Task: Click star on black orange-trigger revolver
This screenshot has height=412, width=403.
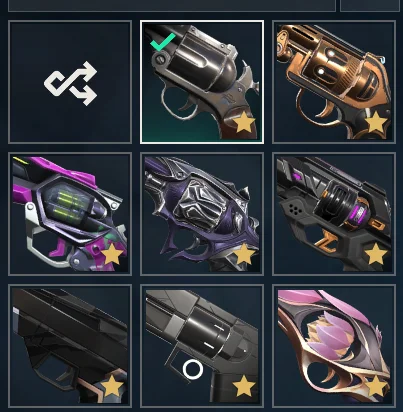Action: click(376, 254)
